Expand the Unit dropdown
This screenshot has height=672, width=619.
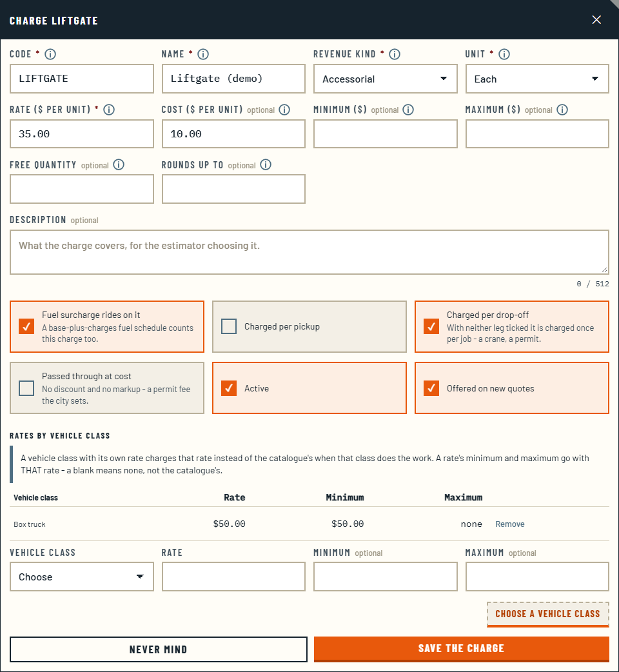click(x=537, y=79)
